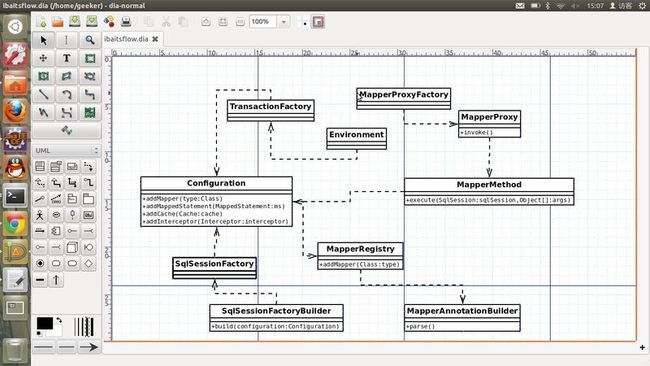Select the text edit cursor tool

pos(66,40)
